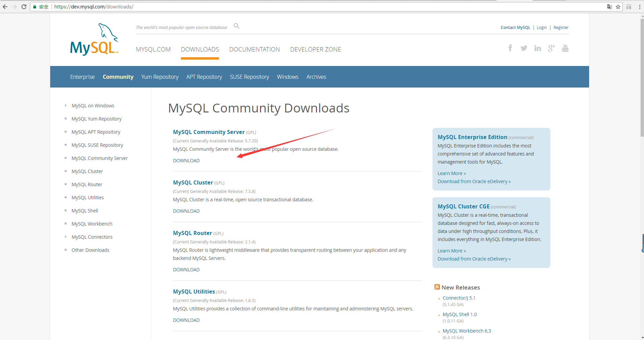Open the SUSE Repository submenu item
The image size is (644, 340).
pos(250,77)
